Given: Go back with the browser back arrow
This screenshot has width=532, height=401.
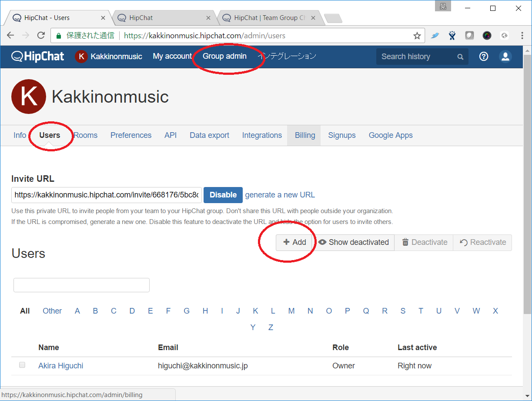Looking at the screenshot, I should click(x=10, y=36).
